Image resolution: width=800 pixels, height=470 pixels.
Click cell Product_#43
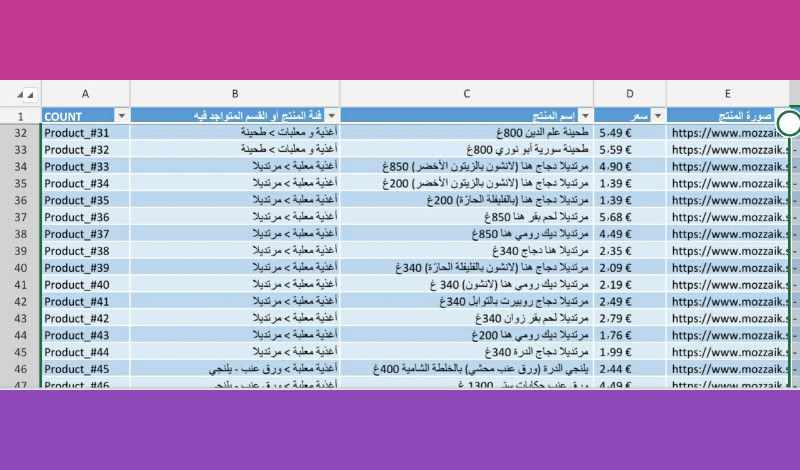point(86,335)
